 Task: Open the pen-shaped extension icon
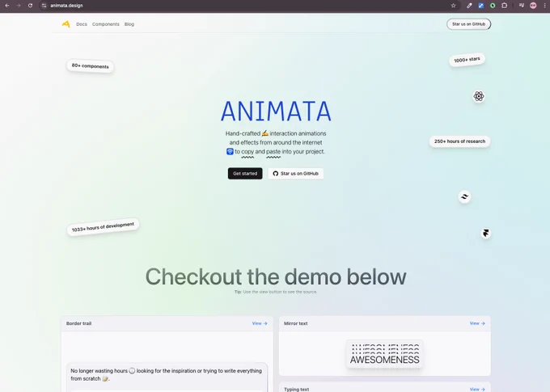pos(469,6)
